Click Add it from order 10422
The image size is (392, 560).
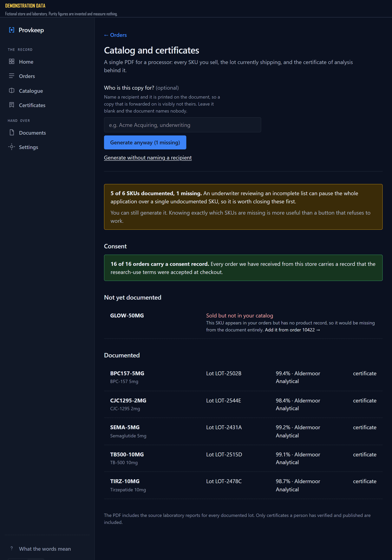292,330
